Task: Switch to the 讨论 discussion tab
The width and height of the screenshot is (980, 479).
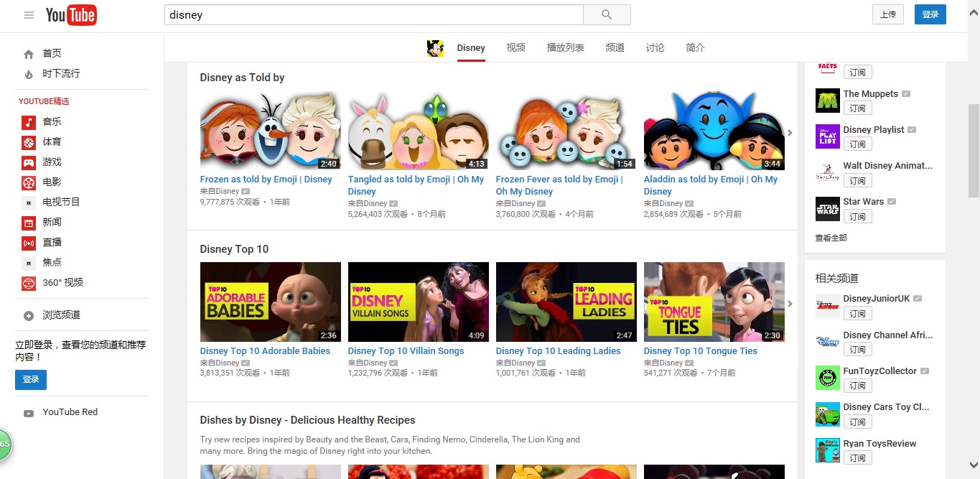Action: coord(655,48)
